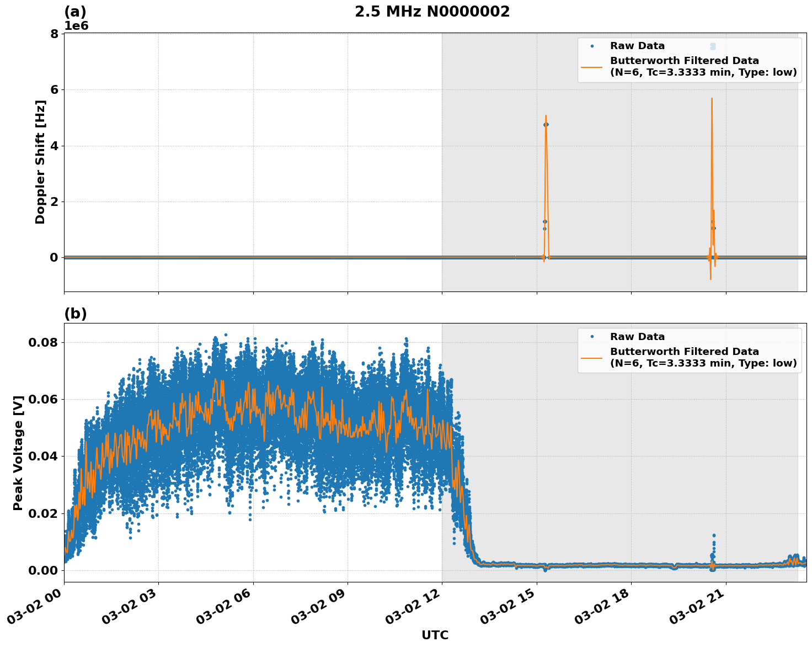Image resolution: width=812 pixels, height=647 pixels.
Task: Click the orange line sample in panel (b) legend
Action: (x=592, y=358)
